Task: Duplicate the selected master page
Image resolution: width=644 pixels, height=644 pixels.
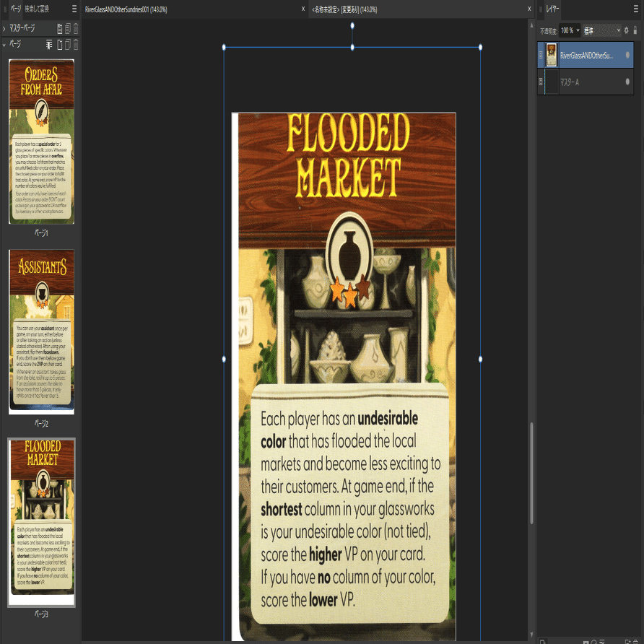Action: pos(68,28)
